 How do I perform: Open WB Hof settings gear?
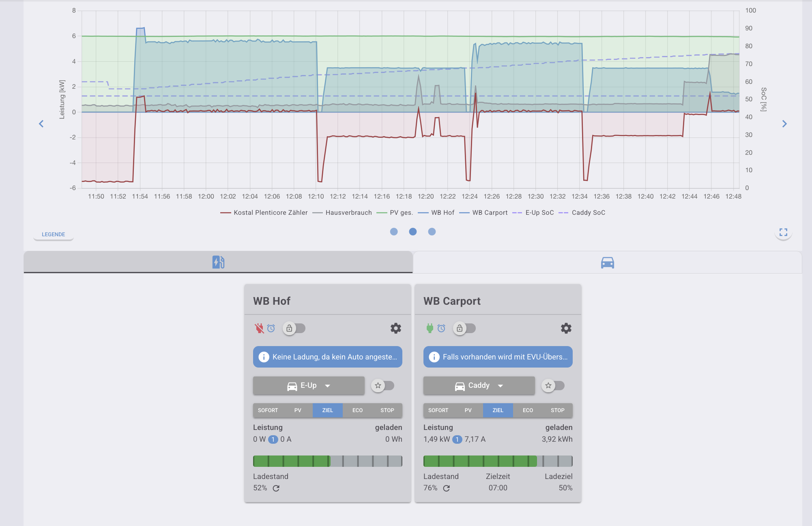coord(395,328)
